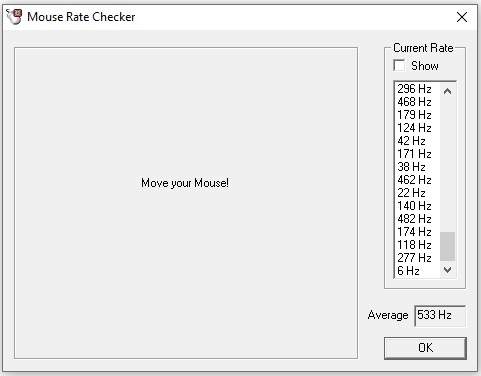Image resolution: width=481 pixels, height=376 pixels.
Task: Select the 277 Hz list entry
Action: tap(417, 258)
